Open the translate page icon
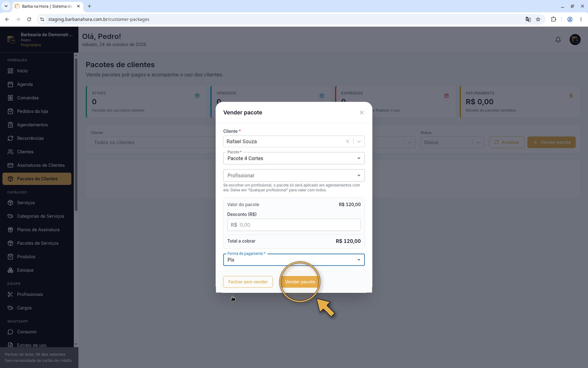The height and width of the screenshot is (368, 588). pos(528,19)
